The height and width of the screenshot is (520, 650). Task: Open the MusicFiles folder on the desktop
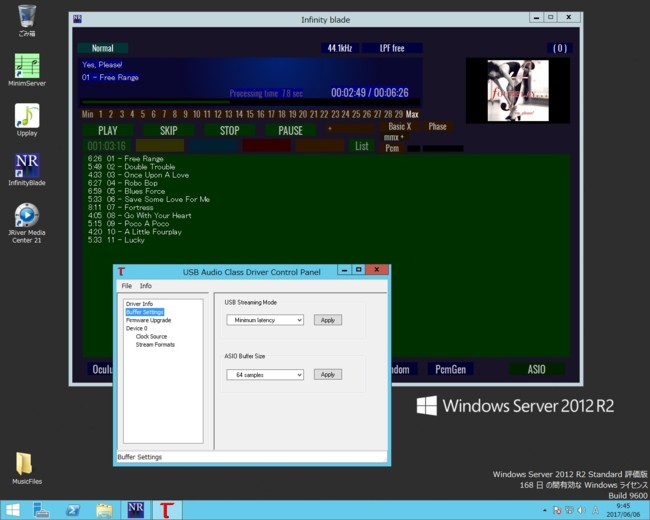pyautogui.click(x=27, y=468)
